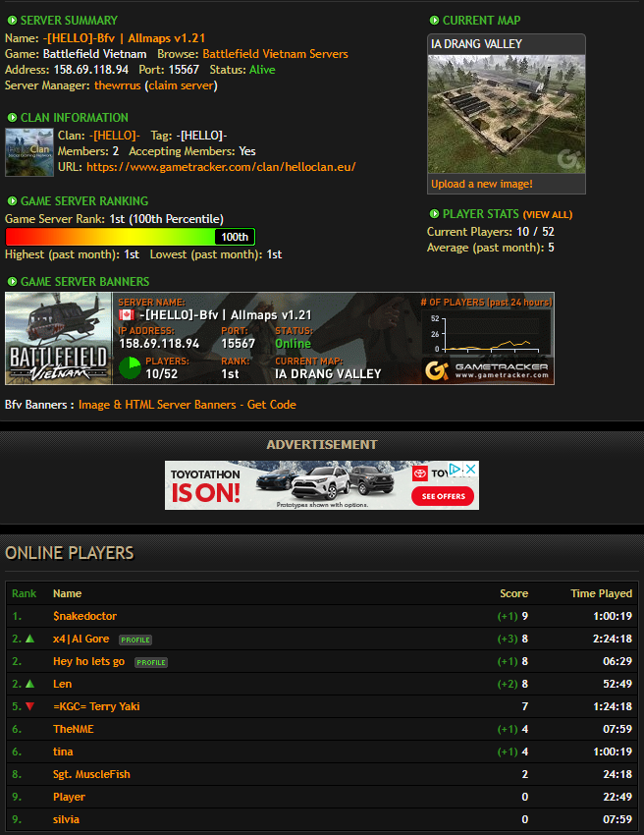
Task: Browse Battlefield Vietnam Servers link
Action: coord(275,54)
